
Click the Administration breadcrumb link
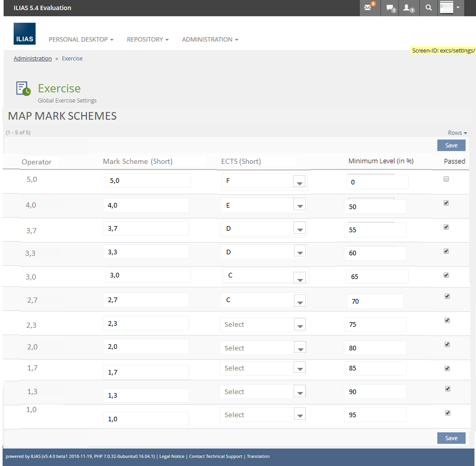click(x=32, y=59)
